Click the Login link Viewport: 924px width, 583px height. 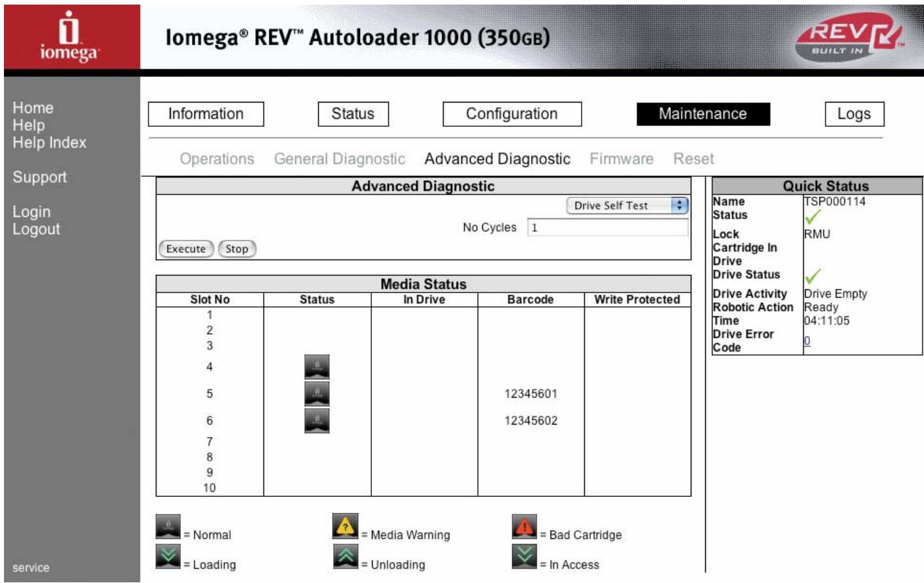32,212
